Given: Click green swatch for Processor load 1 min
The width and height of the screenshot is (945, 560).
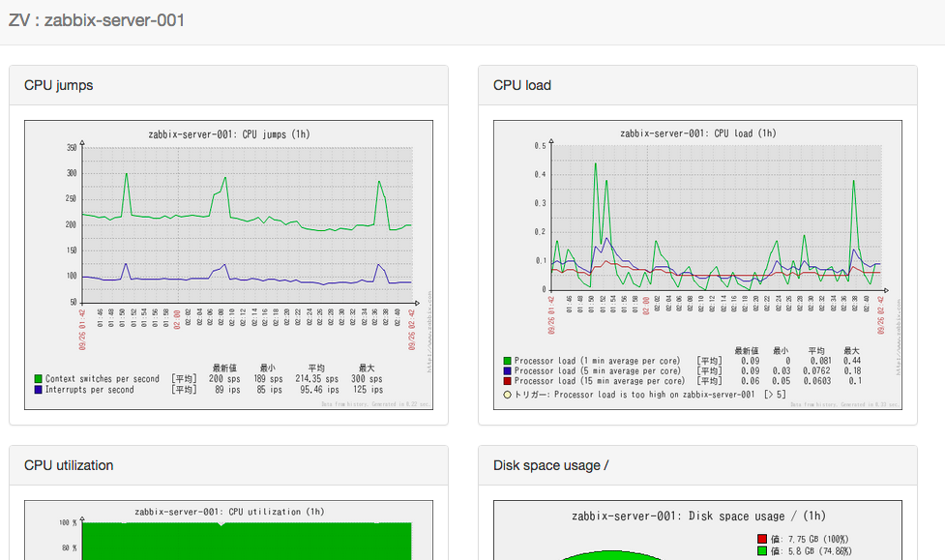Looking at the screenshot, I should (x=508, y=361).
